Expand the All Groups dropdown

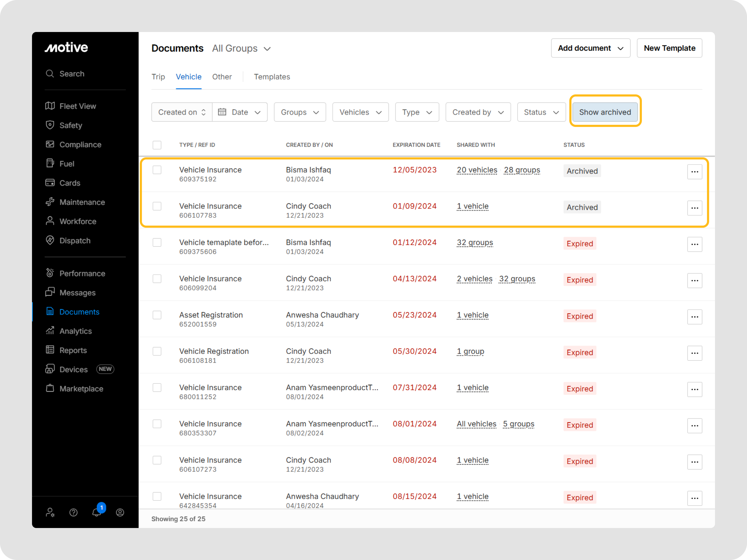tap(241, 49)
